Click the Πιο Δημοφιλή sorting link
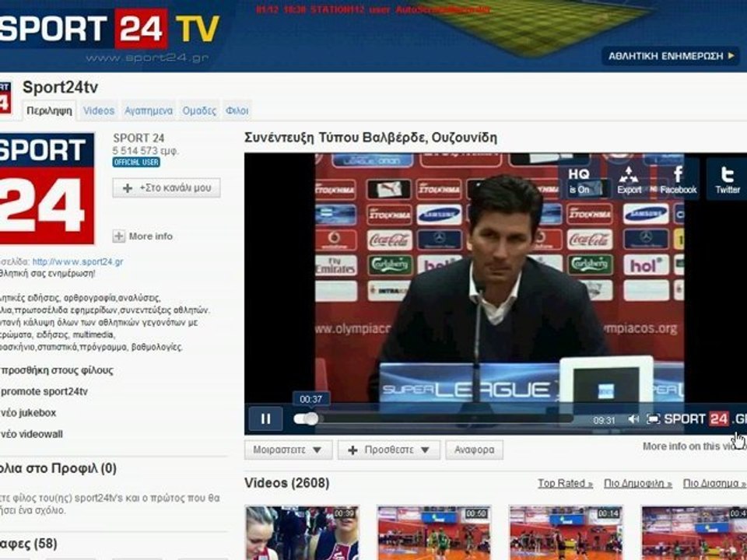 (x=637, y=483)
